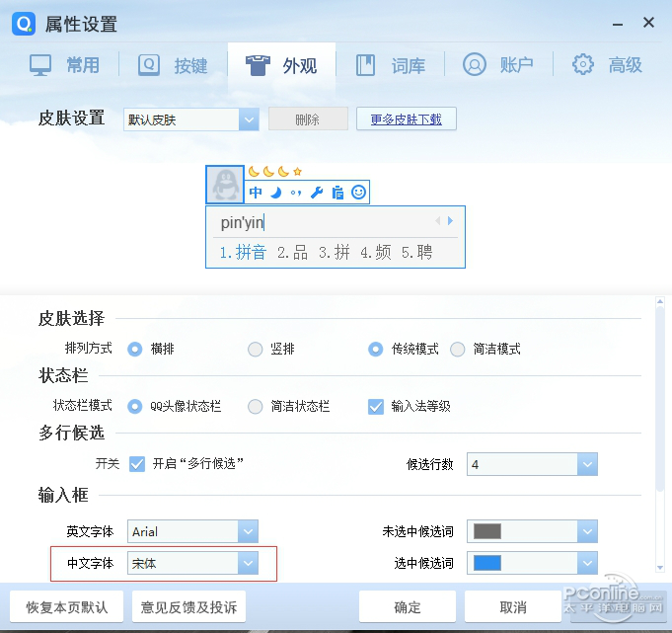Click the 删除 skin button
Screen dimensions: 672x633
coord(308,119)
